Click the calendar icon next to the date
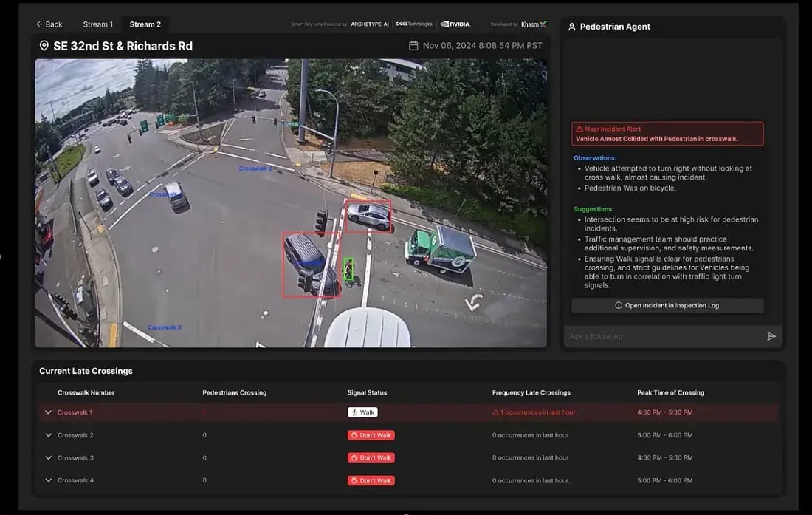 (x=413, y=46)
